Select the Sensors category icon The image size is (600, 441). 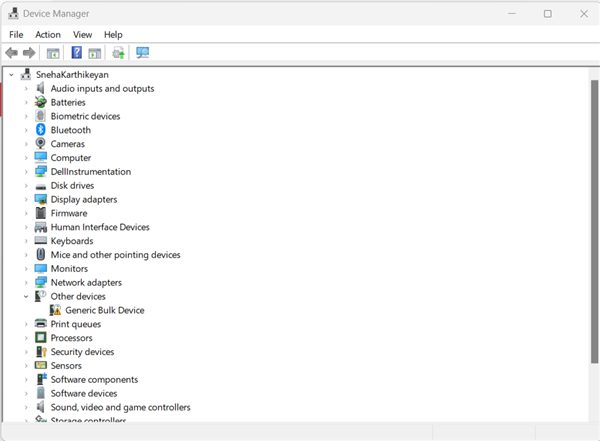tap(41, 365)
